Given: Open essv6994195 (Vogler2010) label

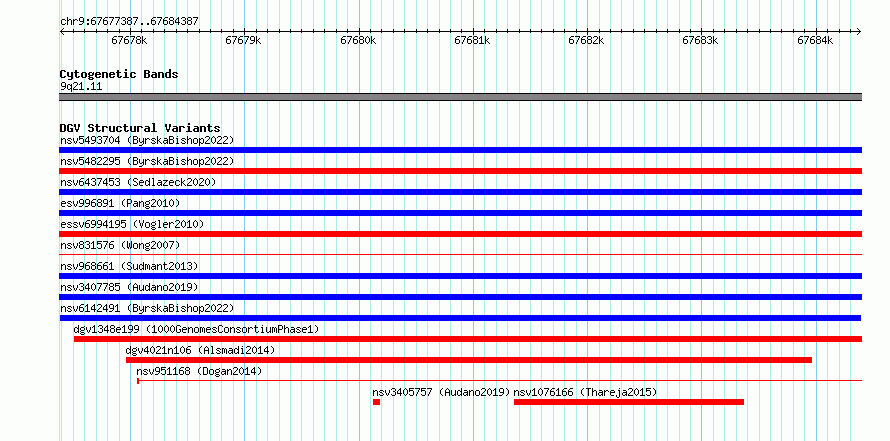Looking at the screenshot, I should pyautogui.click(x=132, y=224).
